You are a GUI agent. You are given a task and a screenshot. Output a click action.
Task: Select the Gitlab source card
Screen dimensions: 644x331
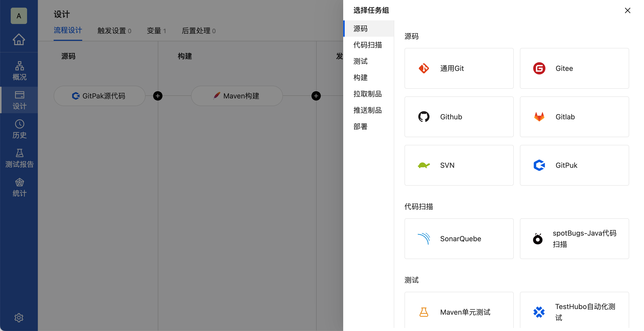pos(575,117)
